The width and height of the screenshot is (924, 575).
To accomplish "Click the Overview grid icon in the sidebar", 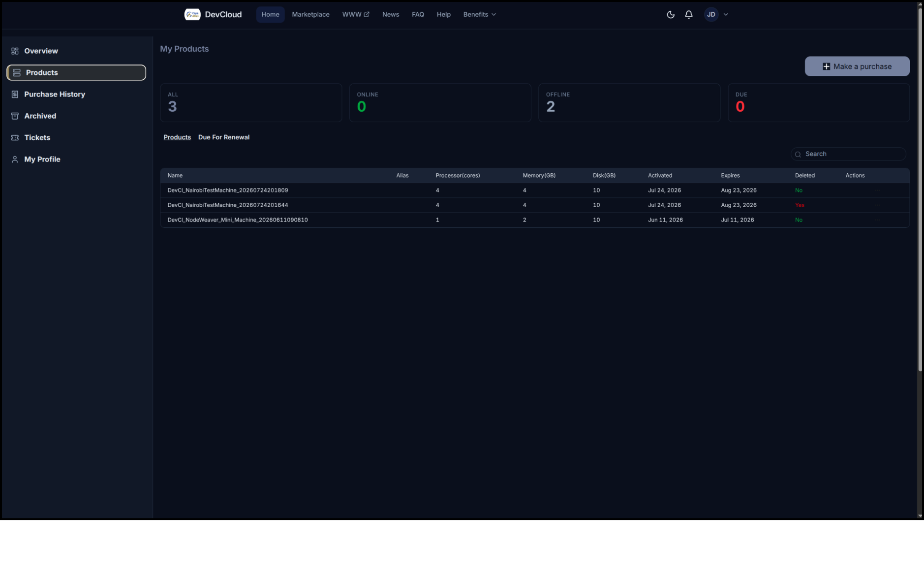I will pyautogui.click(x=15, y=51).
